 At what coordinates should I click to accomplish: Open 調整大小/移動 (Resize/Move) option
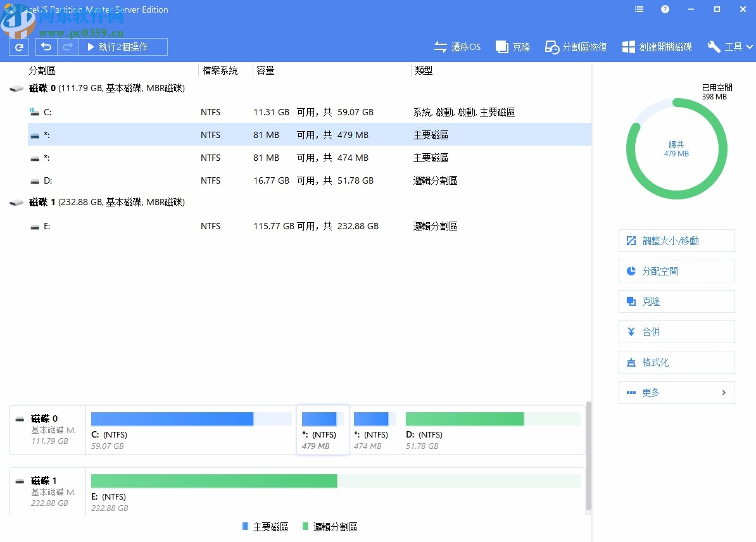[676, 241]
